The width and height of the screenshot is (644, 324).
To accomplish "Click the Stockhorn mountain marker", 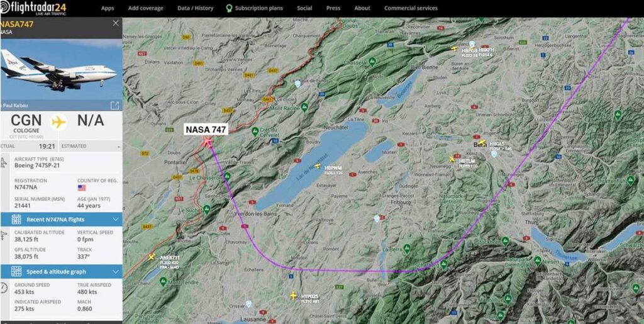I will (x=506, y=241).
